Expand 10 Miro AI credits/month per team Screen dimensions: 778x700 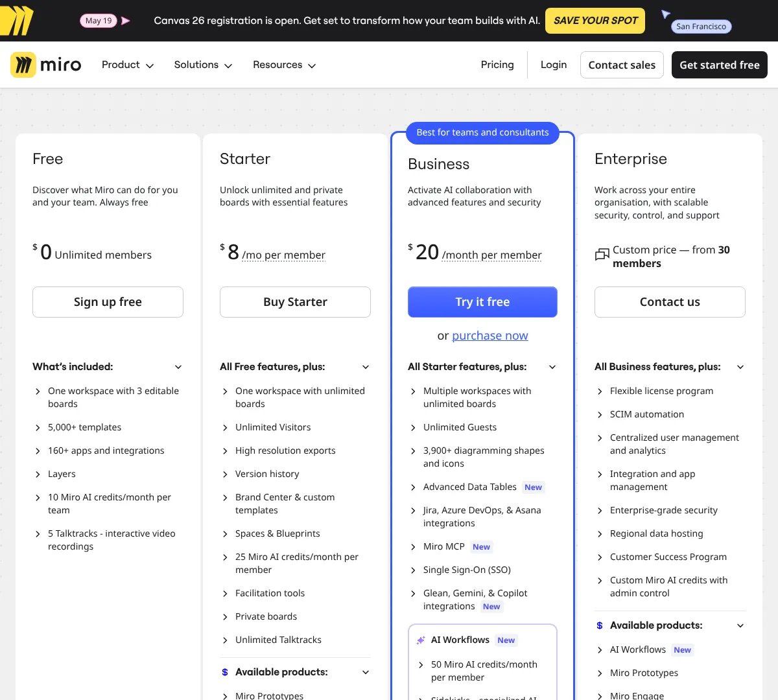(108, 504)
